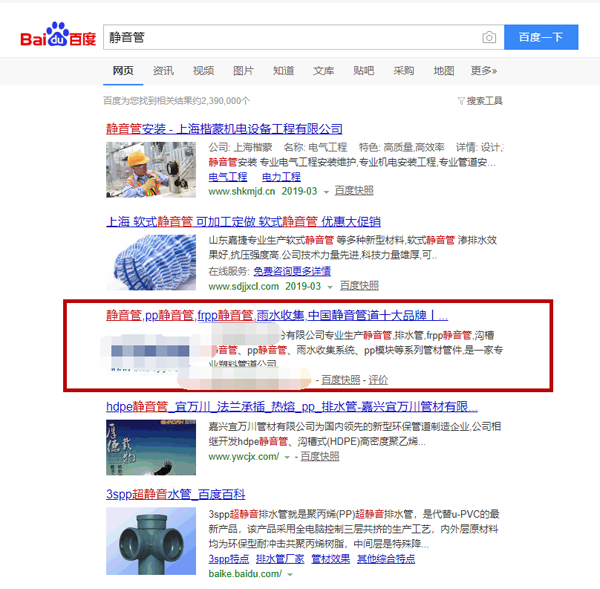Click the construction worker thumbnail
This screenshot has height=589, width=600.
point(151,170)
